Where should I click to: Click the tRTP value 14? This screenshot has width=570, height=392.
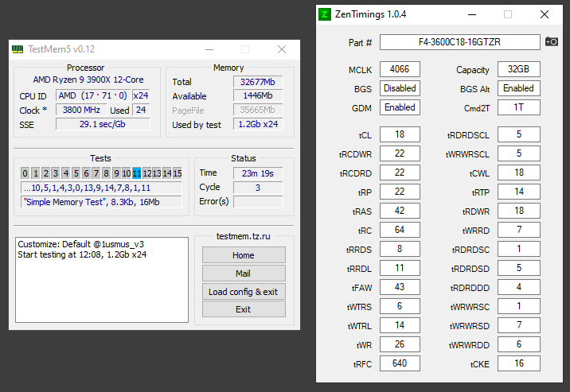tap(519, 192)
